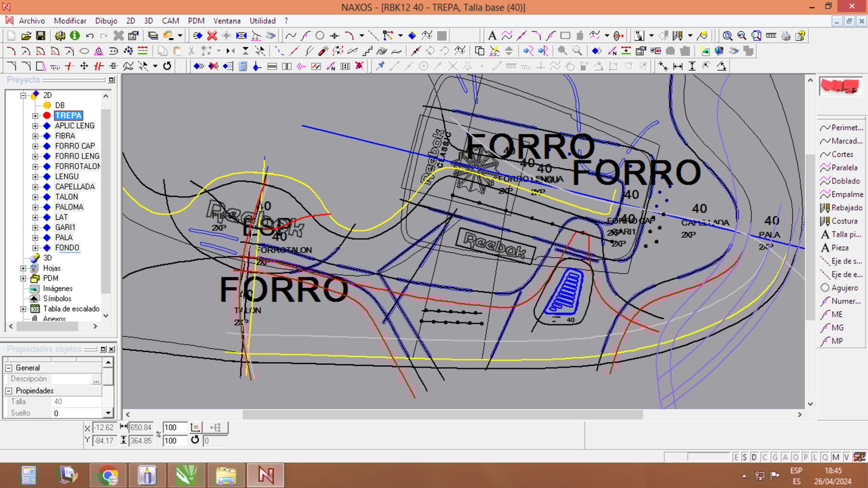Toggle the O status bar indicator
This screenshot has height=488, width=868.
(795, 457)
